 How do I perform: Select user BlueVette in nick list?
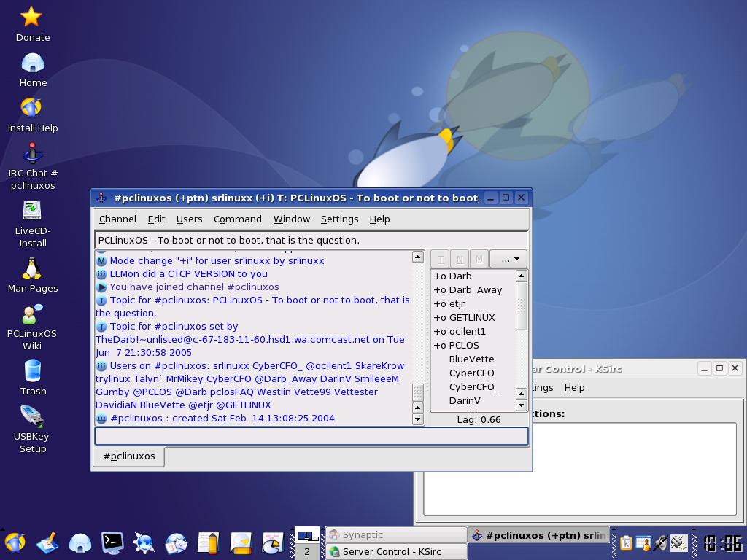tap(473, 359)
